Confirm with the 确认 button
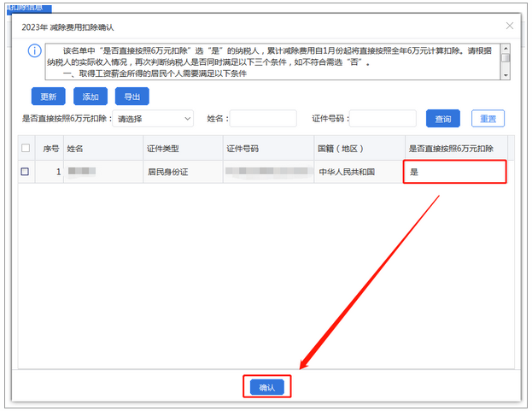Viewport: 532px width, 411px height. coord(267,387)
